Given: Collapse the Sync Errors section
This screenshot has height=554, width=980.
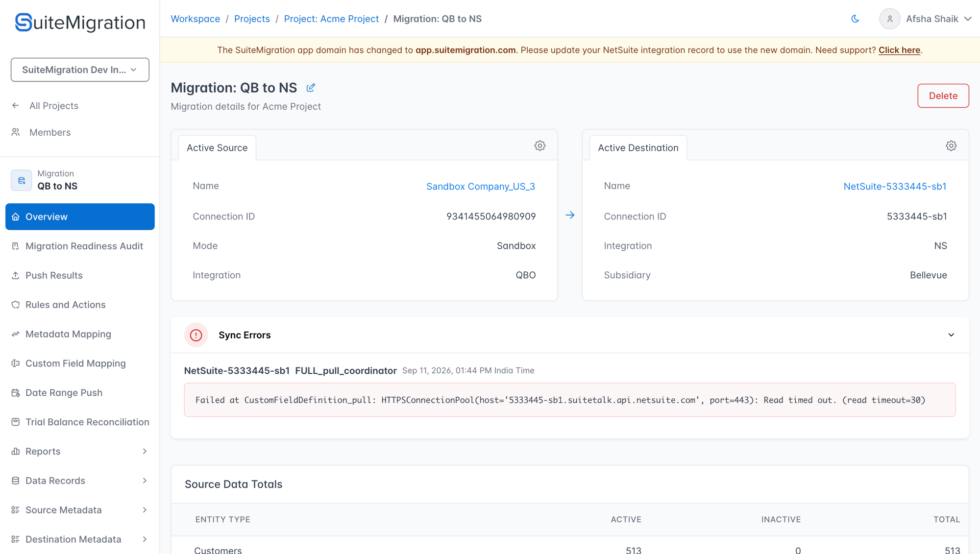Looking at the screenshot, I should (x=951, y=335).
